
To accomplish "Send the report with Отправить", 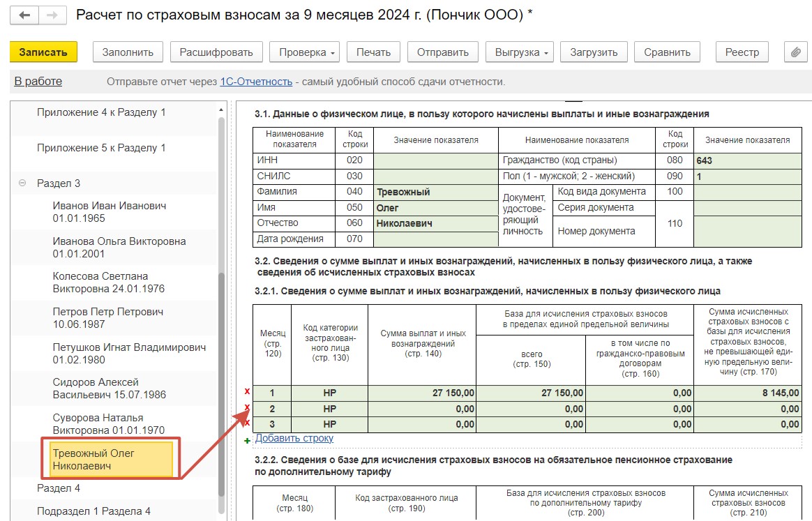I will pyautogui.click(x=443, y=52).
